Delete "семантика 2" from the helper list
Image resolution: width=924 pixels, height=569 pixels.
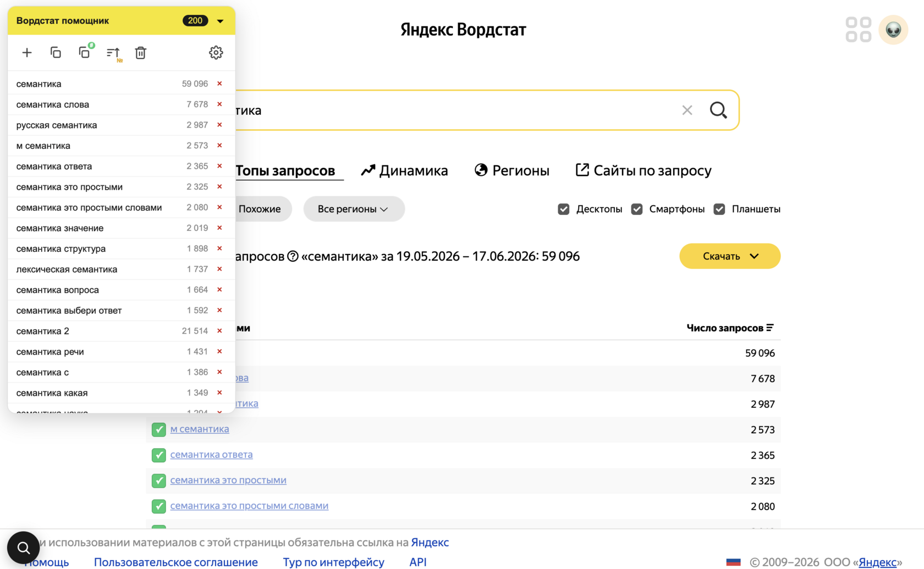(x=219, y=331)
